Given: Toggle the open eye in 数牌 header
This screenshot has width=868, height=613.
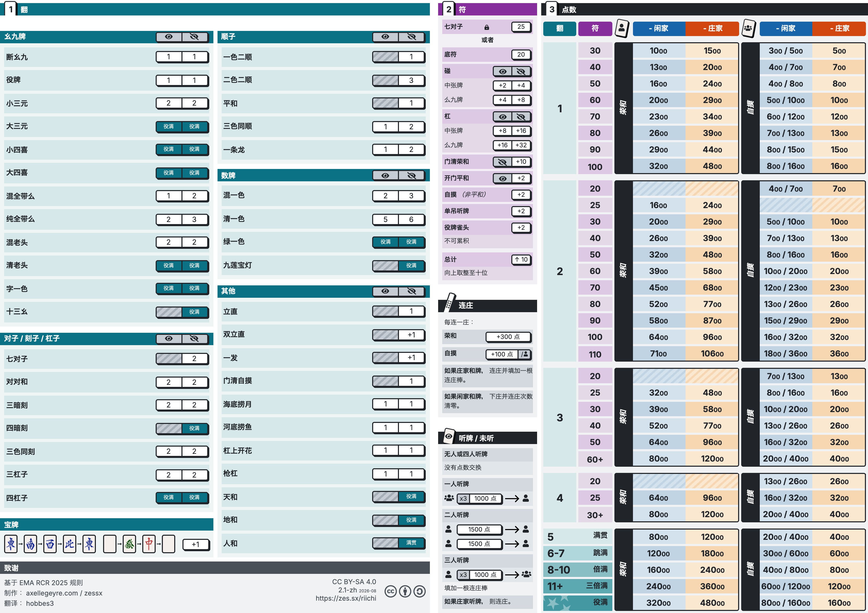Looking at the screenshot, I should [385, 176].
